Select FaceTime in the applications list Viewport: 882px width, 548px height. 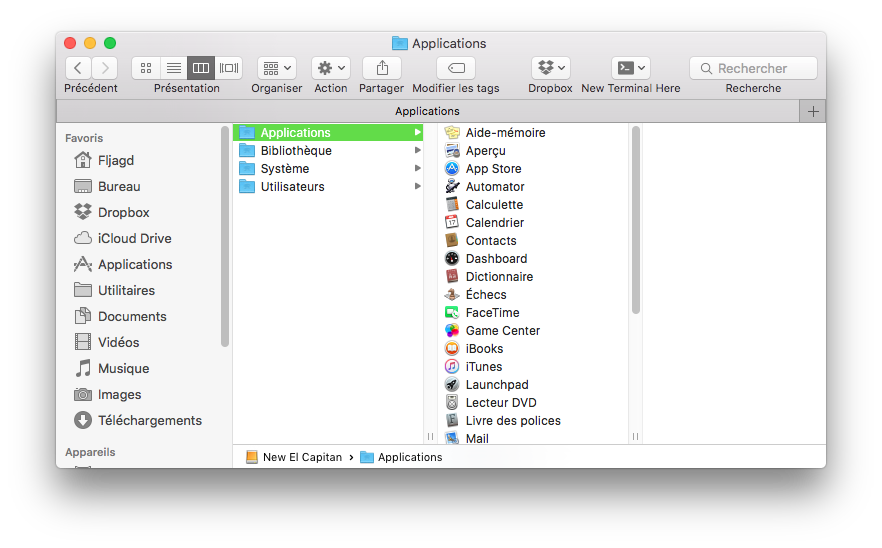(492, 313)
